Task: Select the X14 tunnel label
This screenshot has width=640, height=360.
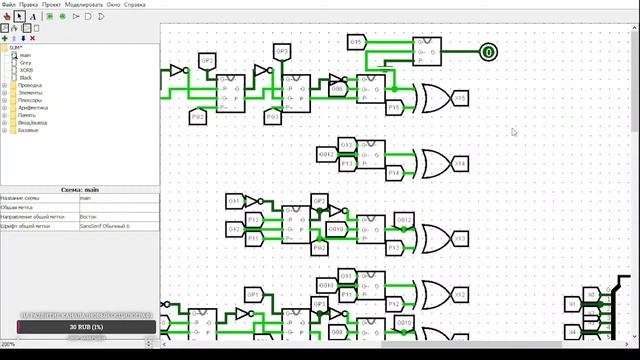Action: point(461,164)
